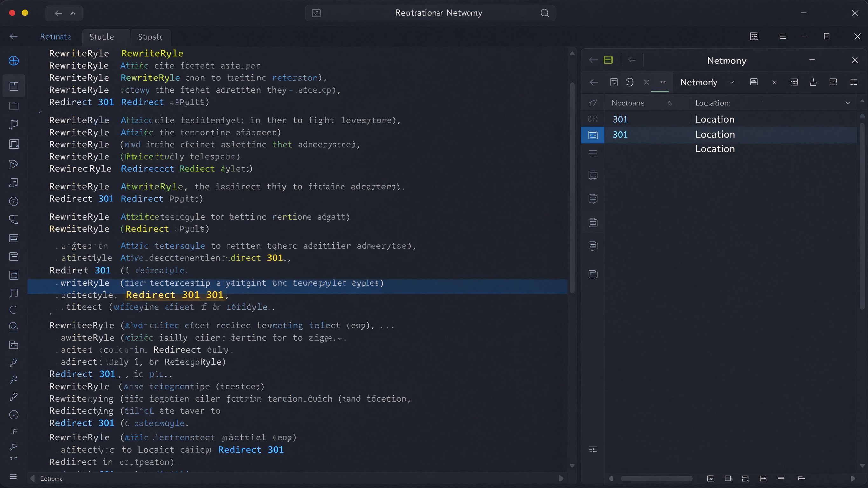
Task: Click the download icon in Netmony toolbar
Action: [813, 82]
